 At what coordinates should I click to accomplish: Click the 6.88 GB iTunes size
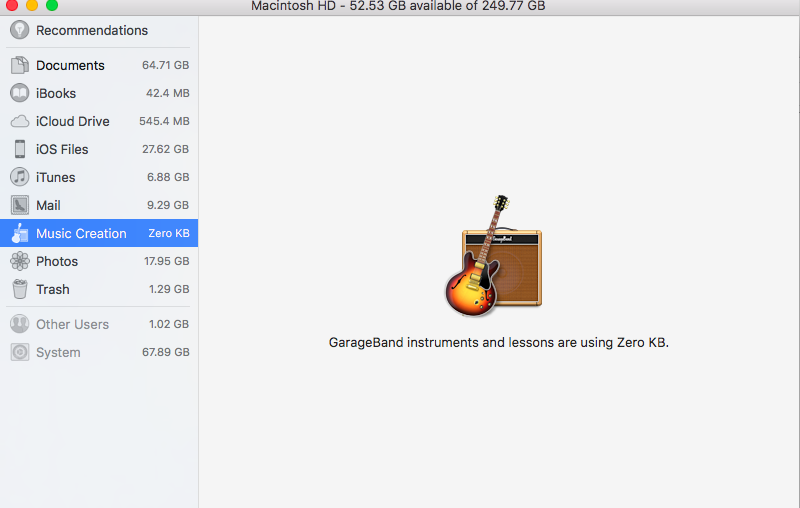168,177
